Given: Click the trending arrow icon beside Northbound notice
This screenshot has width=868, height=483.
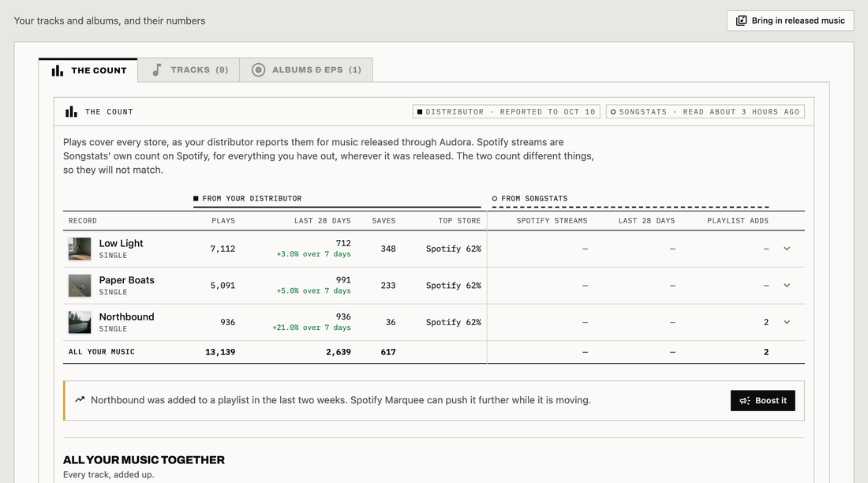Looking at the screenshot, I should pos(80,399).
